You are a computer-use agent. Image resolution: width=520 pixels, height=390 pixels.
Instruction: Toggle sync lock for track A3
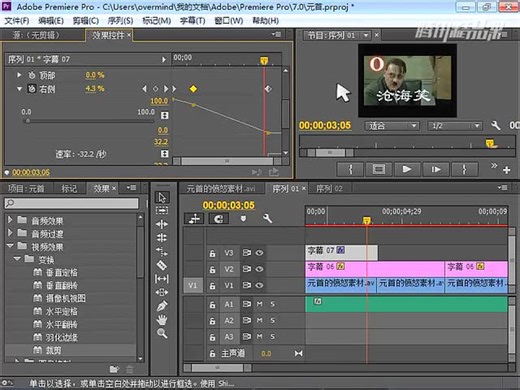[x=247, y=337]
